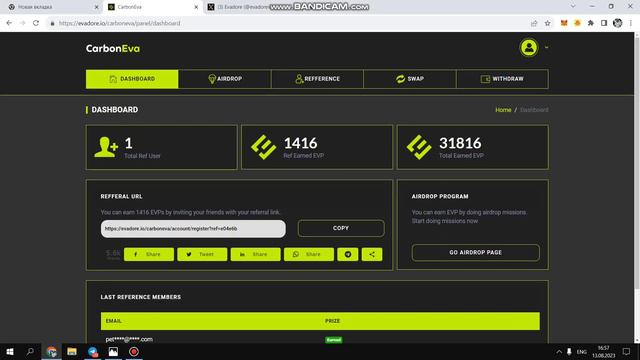Open the Extensions puzzle icon
640x360 pixels.
[591, 23]
